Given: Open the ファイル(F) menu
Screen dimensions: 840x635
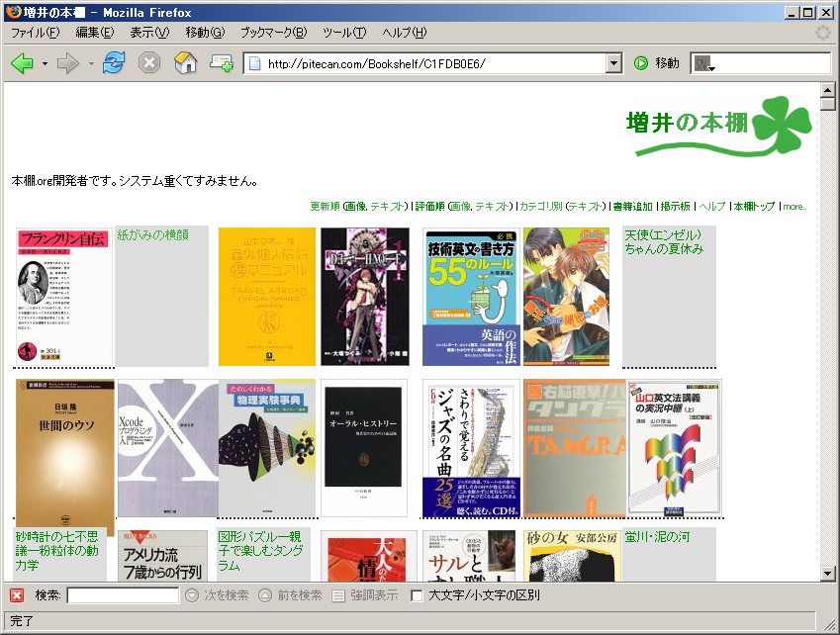Looking at the screenshot, I should pos(36,33).
